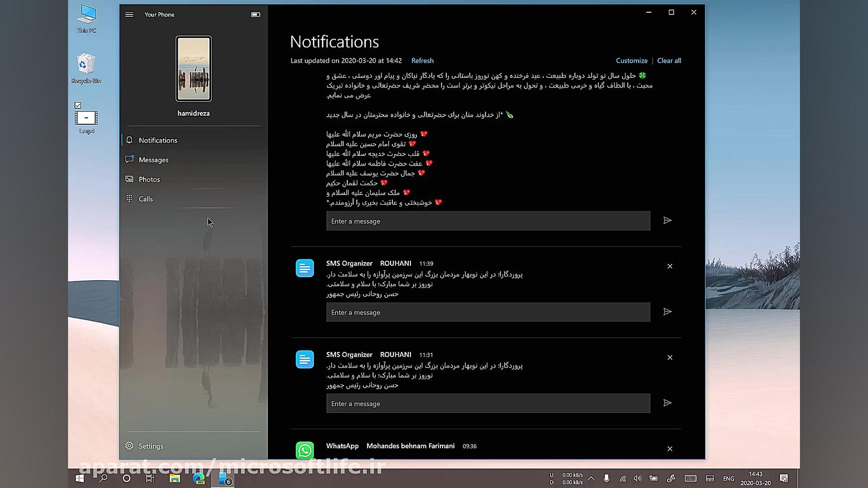The width and height of the screenshot is (868, 488).
Task: Click the sender name Mohandes behnam Farimani
Action: (x=410, y=446)
